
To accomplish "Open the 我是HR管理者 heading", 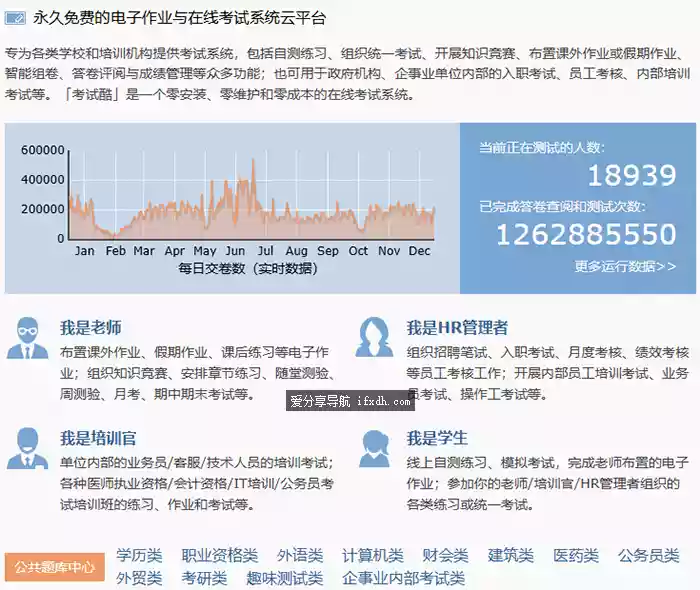I will (x=457, y=328).
